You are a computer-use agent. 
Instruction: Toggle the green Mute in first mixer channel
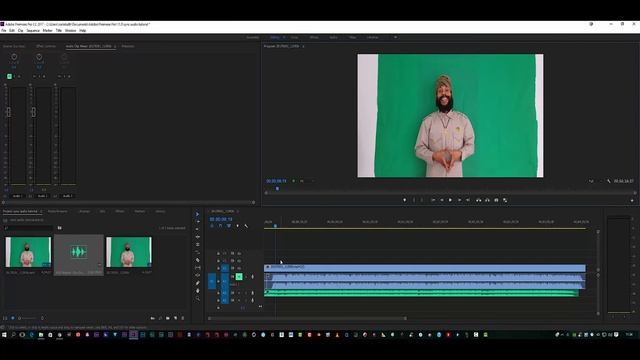tap(9, 76)
